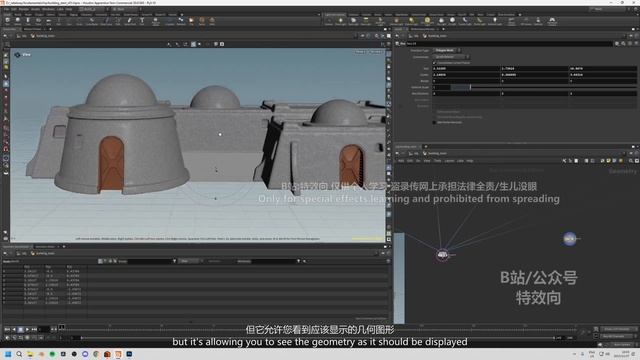The image size is (640, 360).
Task: Open the parameter pane gear menu
Action: click(x=617, y=43)
